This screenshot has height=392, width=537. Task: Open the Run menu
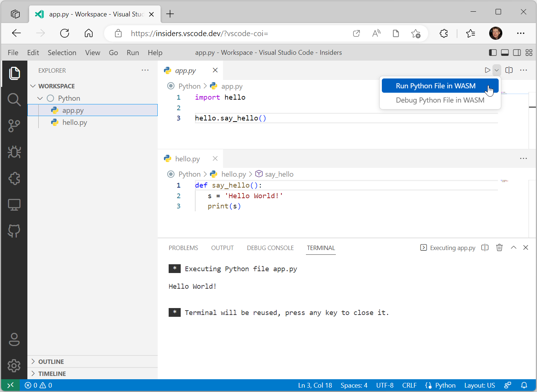pyautogui.click(x=133, y=52)
